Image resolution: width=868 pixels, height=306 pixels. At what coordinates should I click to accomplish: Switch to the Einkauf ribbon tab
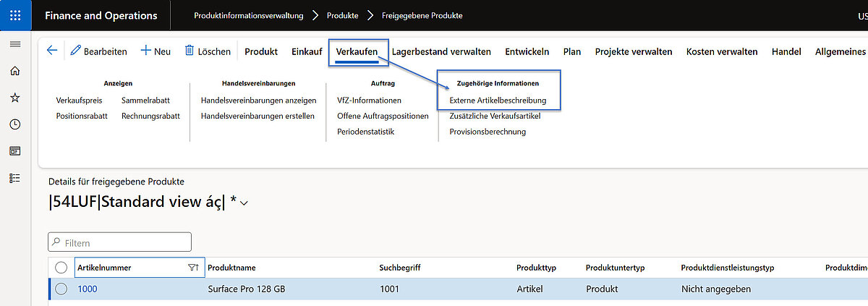click(307, 51)
